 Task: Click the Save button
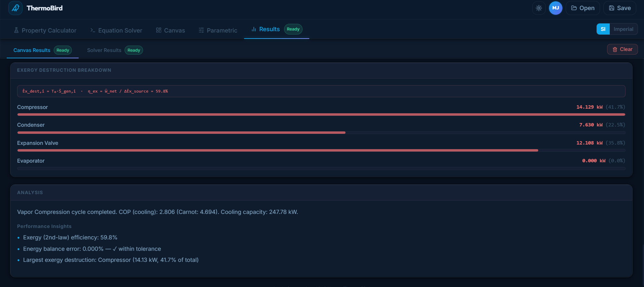(620, 8)
